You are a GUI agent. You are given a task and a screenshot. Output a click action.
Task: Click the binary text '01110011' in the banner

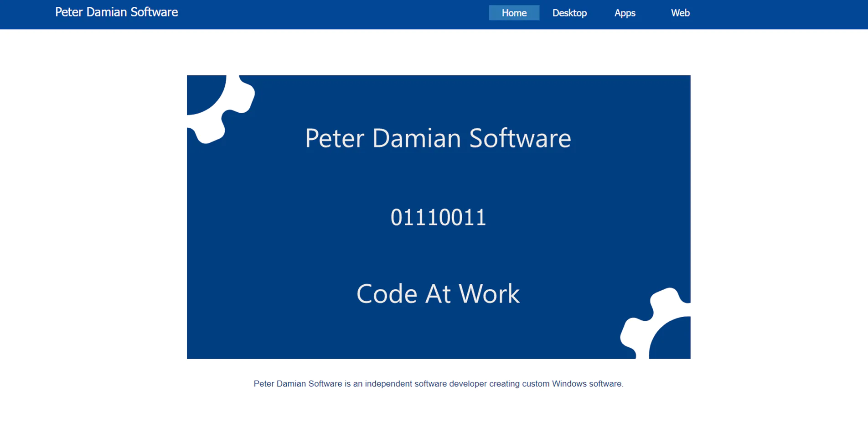coord(438,217)
